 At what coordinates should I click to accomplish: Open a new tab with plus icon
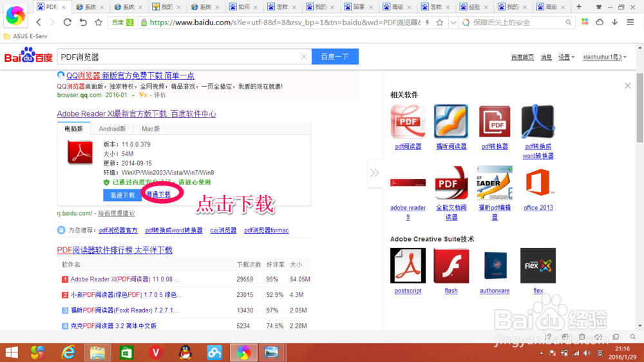579,7
